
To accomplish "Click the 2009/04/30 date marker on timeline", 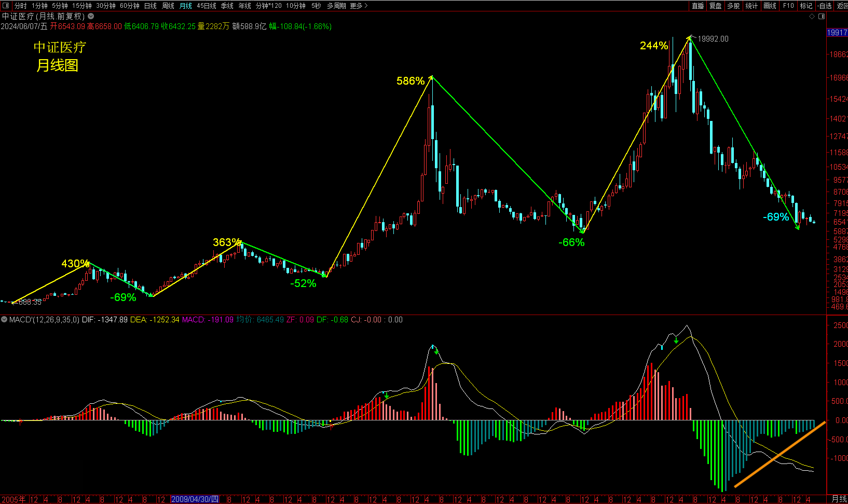I will [195, 499].
